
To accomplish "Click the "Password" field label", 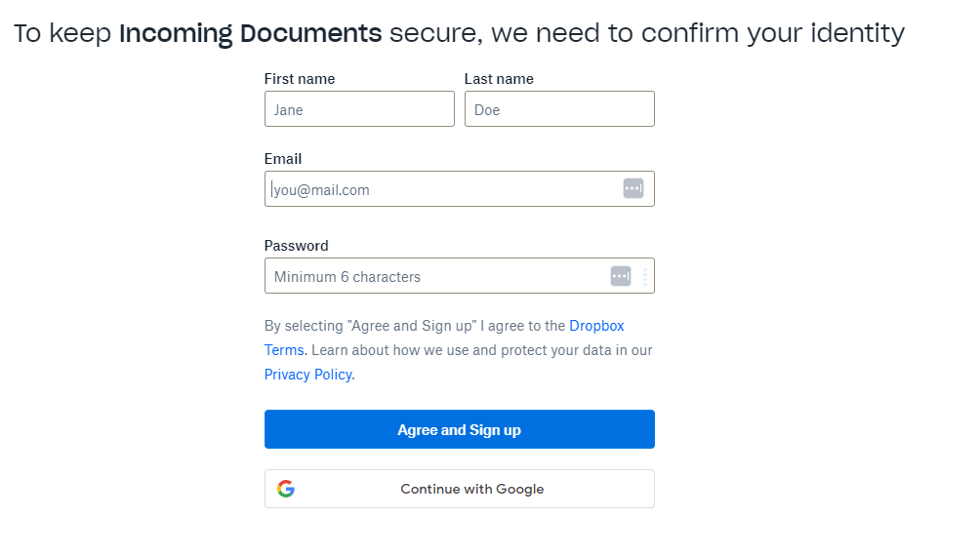I will pos(296,246).
